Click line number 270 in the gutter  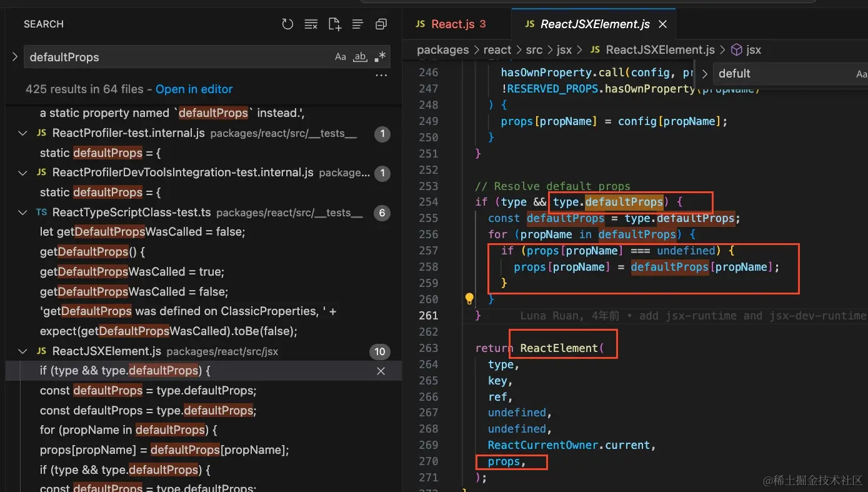(x=429, y=461)
